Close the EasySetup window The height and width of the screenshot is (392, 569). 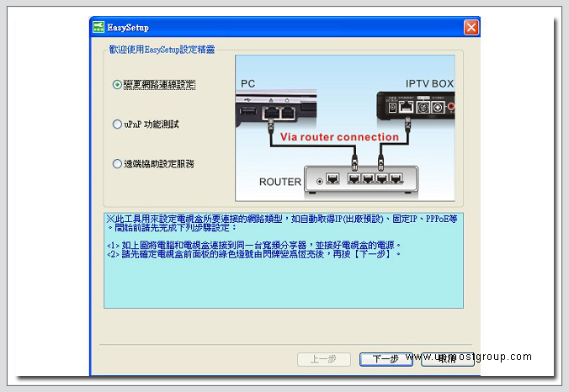[471, 28]
